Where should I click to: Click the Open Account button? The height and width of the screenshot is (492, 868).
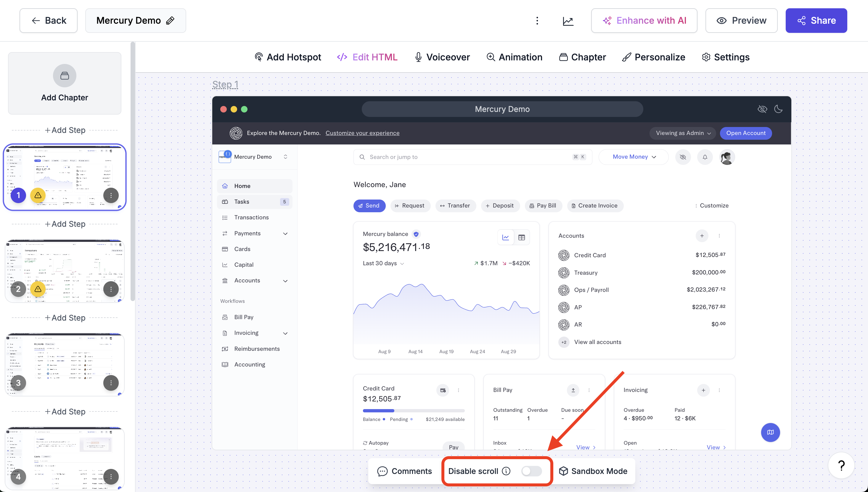click(x=746, y=133)
